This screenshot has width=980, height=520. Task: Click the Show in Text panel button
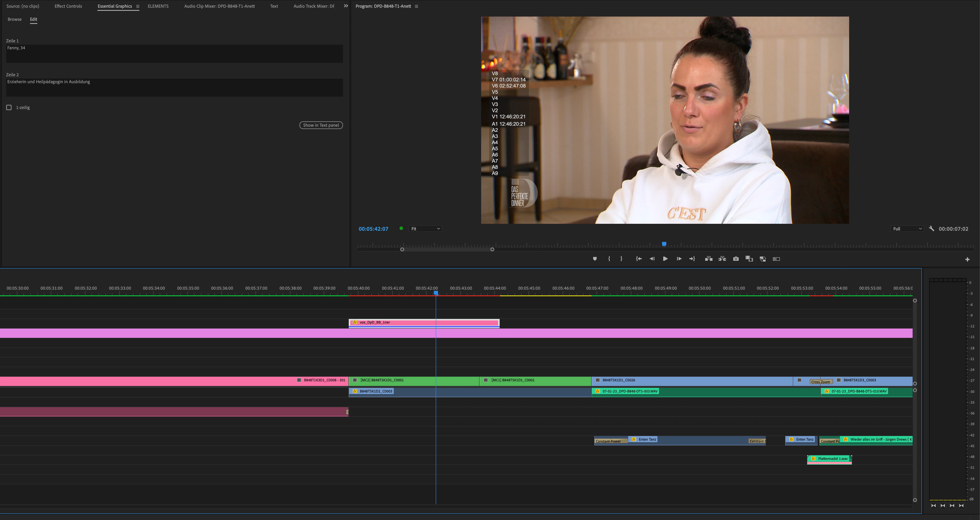pyautogui.click(x=321, y=125)
